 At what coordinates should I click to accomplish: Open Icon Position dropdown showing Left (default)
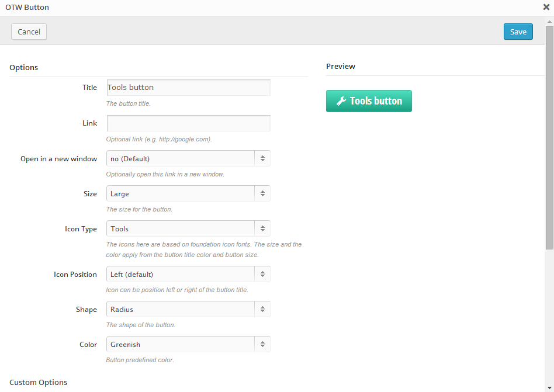(189, 274)
